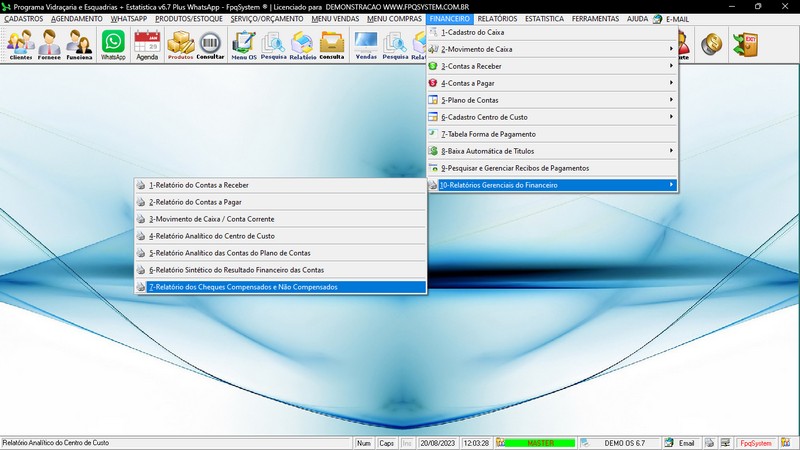
Task: Click the green MASTER status indicator
Action: click(540, 443)
